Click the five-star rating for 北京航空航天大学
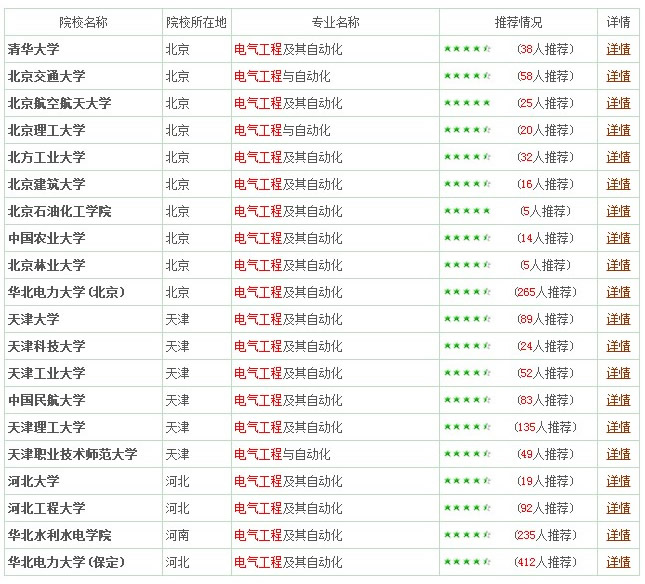The height and width of the screenshot is (584, 645). coord(467,103)
